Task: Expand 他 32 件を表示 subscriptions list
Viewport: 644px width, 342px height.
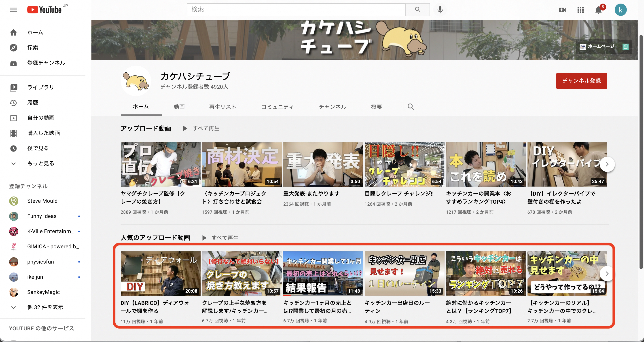Action: 45,307
